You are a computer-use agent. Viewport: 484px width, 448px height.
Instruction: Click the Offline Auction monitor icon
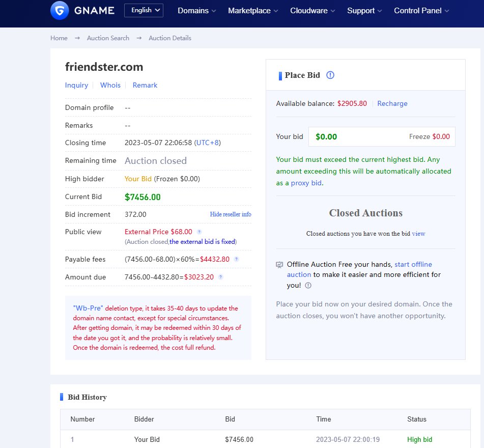click(x=279, y=265)
